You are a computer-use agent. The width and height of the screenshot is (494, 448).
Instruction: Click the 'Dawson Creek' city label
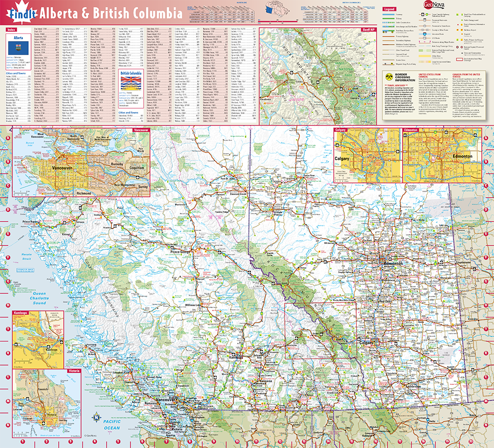pos(238,194)
